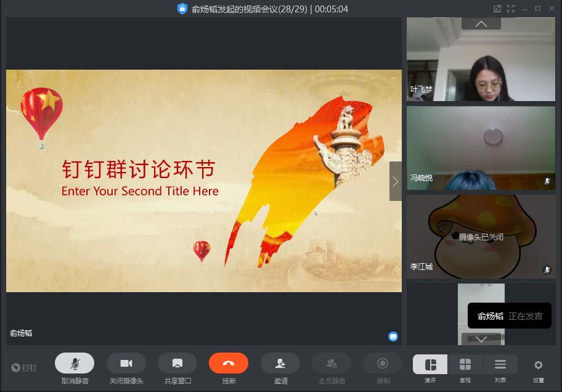The height and width of the screenshot is (392, 562).
Task: Select 李江城 video thumbnail
Action: [x=481, y=237]
